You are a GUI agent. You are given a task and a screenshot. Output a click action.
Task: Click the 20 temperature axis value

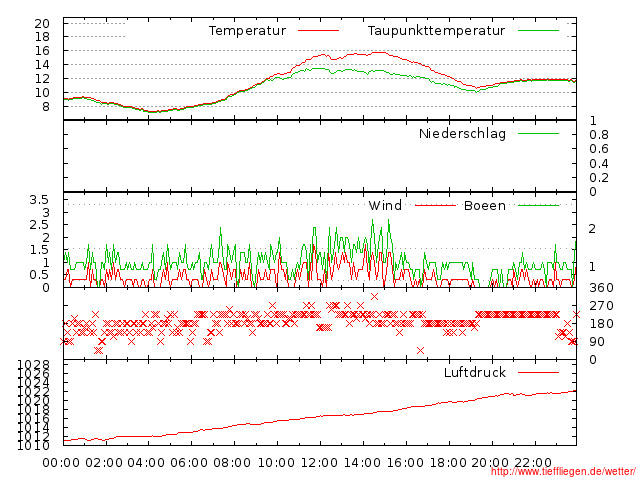[42, 24]
